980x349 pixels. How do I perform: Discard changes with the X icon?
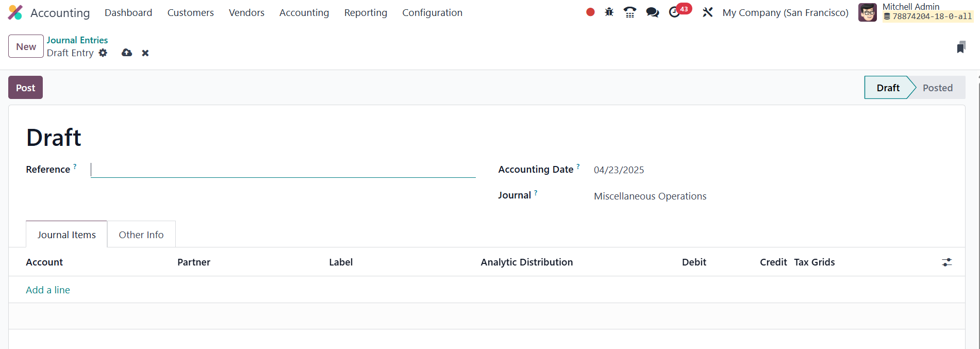pyautogui.click(x=145, y=53)
